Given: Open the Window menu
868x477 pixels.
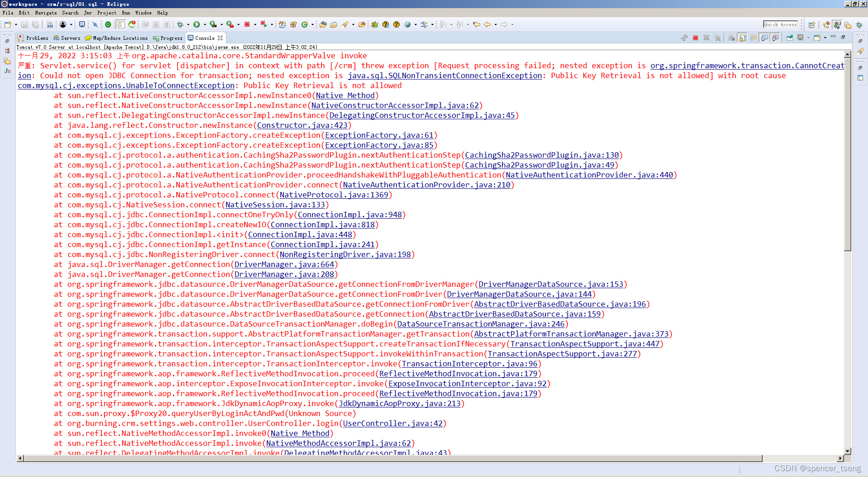Looking at the screenshot, I should 143,13.
